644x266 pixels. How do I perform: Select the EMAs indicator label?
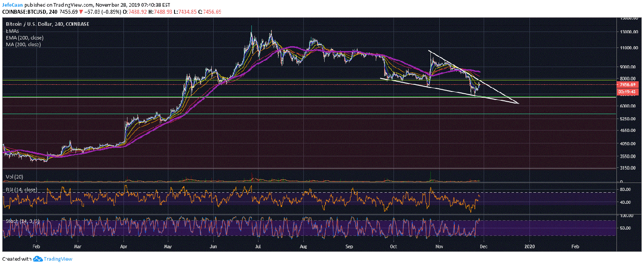[x=12, y=31]
